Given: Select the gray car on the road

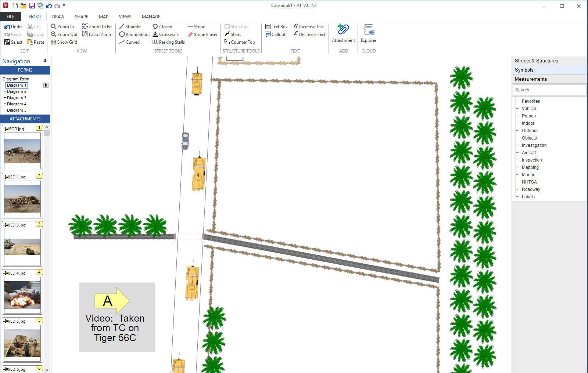Looking at the screenshot, I should pyautogui.click(x=185, y=141).
